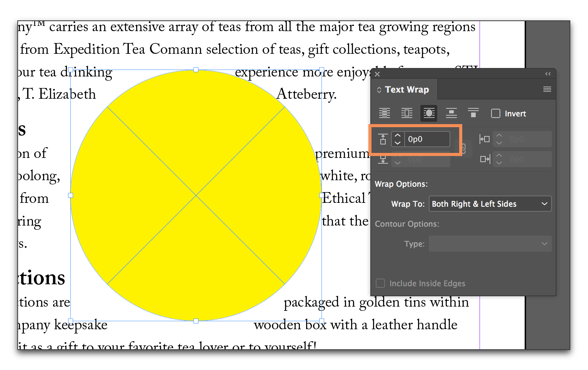Close the Text Wrap panel
This screenshot has width=588, height=370.
click(377, 74)
